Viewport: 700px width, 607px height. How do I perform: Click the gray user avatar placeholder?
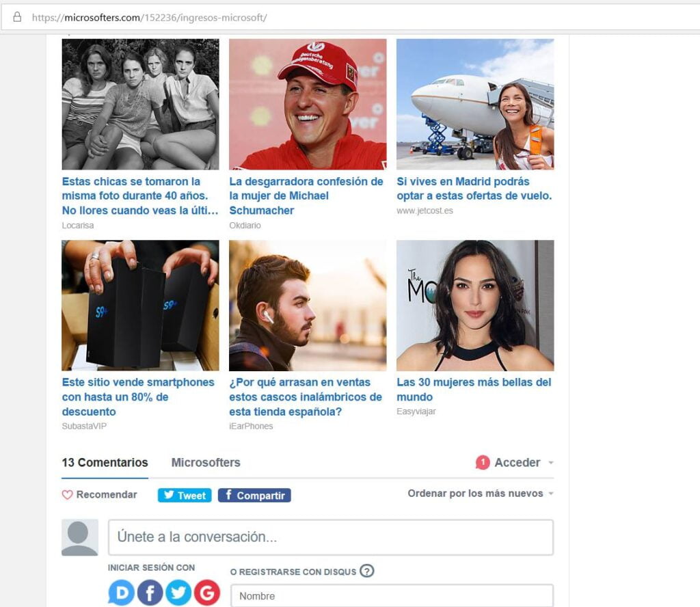point(80,537)
